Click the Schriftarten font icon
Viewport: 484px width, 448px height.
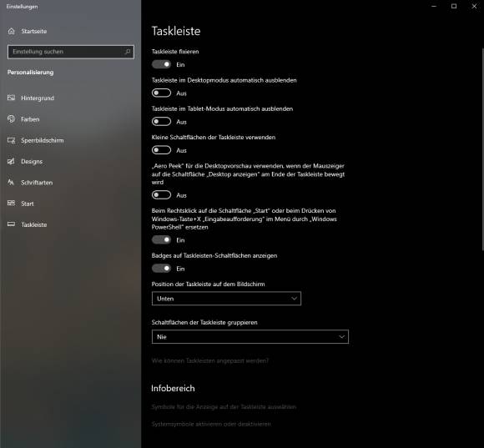tap(11, 183)
